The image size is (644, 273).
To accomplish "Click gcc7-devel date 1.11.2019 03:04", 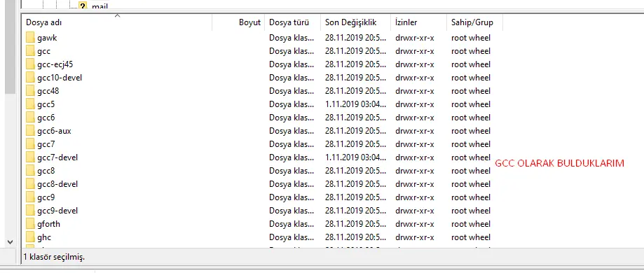I will [x=356, y=157].
